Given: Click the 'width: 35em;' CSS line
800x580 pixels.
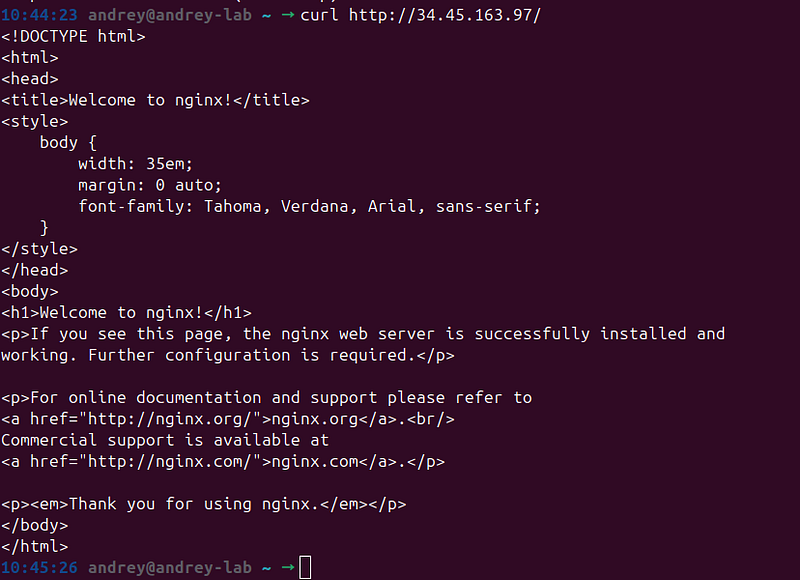Looking at the screenshot, I should pos(135,164).
